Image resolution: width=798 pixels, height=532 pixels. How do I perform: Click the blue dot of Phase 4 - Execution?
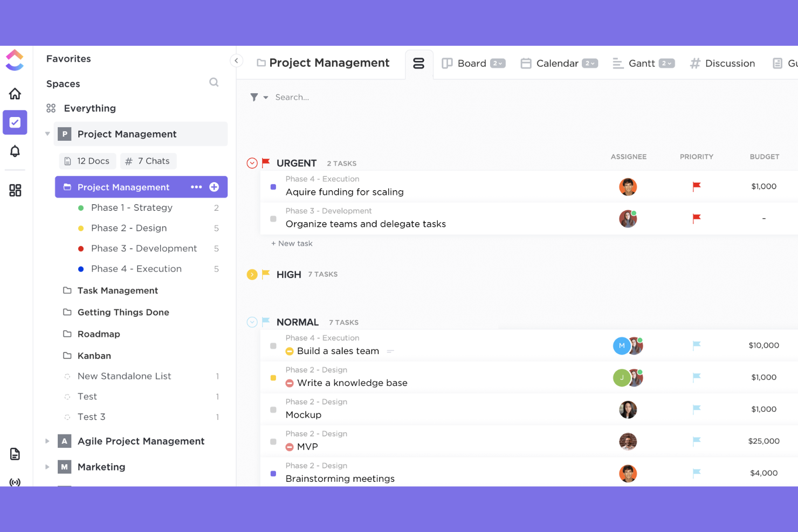(81, 269)
